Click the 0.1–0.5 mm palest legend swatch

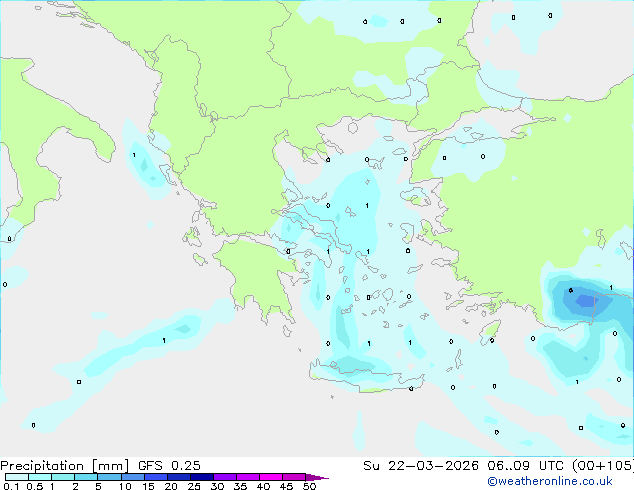pyautogui.click(x=17, y=477)
